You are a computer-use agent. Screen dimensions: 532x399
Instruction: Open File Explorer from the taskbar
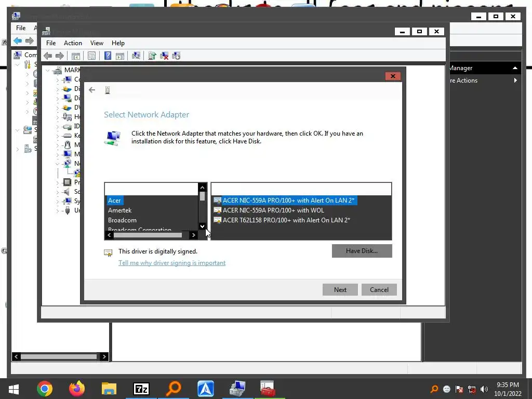click(x=109, y=389)
